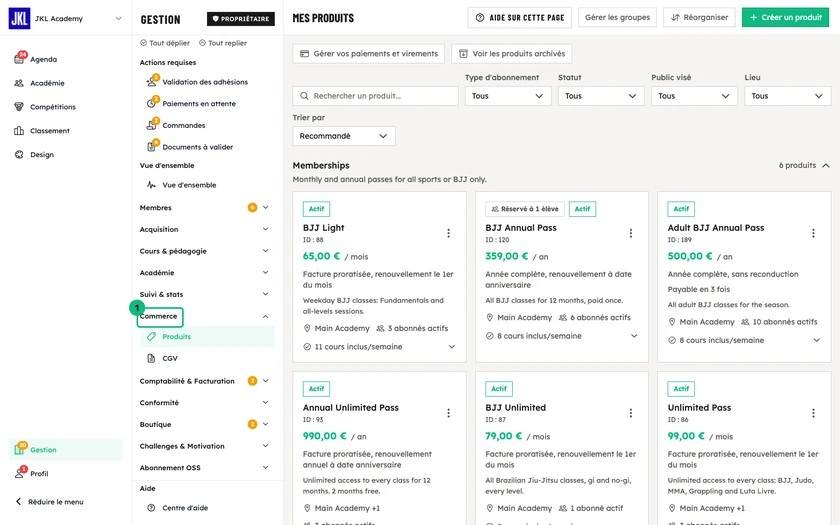Expand the Boutique section
The width and height of the screenshot is (840, 525).
click(265, 424)
